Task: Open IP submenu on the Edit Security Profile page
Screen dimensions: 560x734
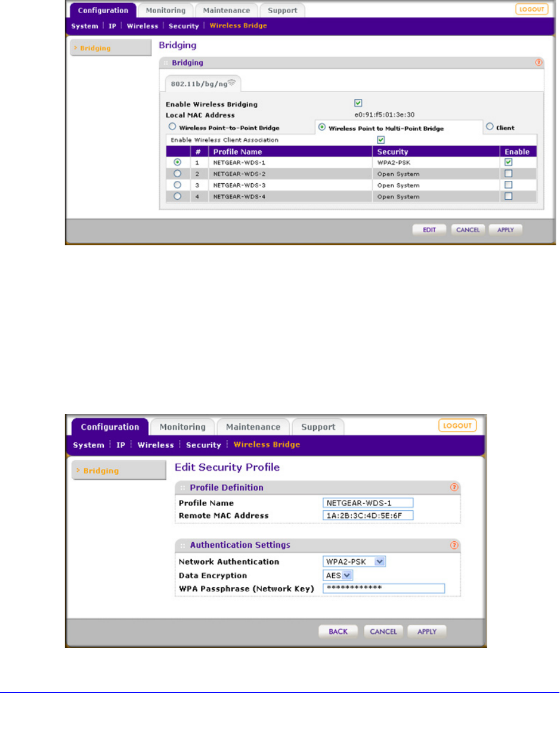Action: coord(121,445)
